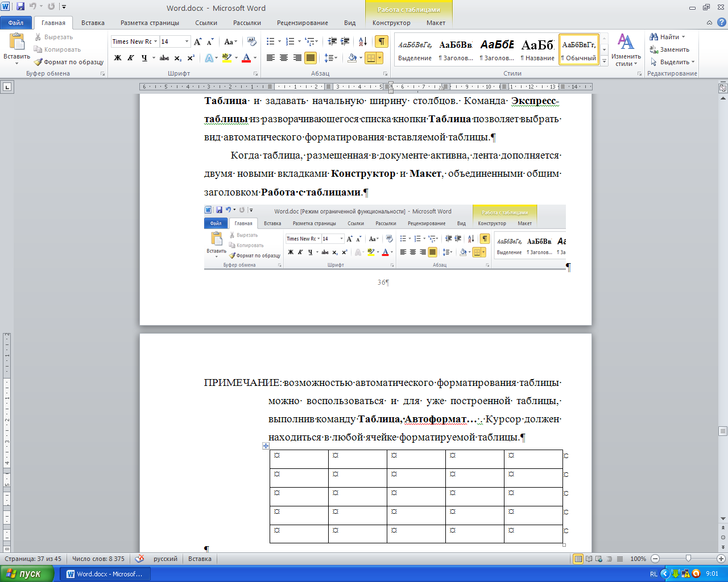Viewport: 728px width, 582px height.
Task: Toggle Justify alignment
Action: [311, 58]
